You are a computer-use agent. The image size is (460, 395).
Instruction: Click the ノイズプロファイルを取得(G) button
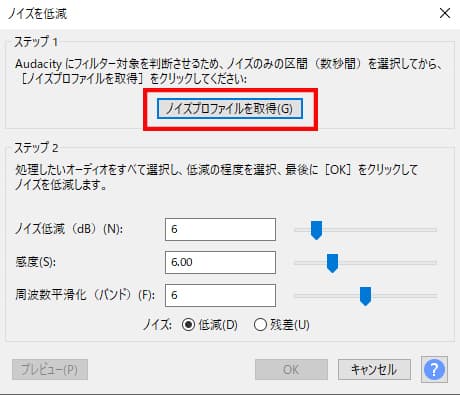pos(230,108)
